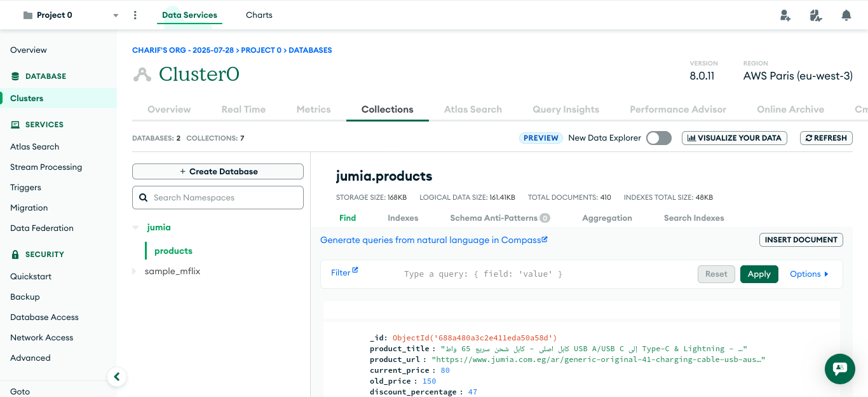Screen dimensions: 868x397
Task: Open the Atlas Search tab
Action: [x=473, y=109]
